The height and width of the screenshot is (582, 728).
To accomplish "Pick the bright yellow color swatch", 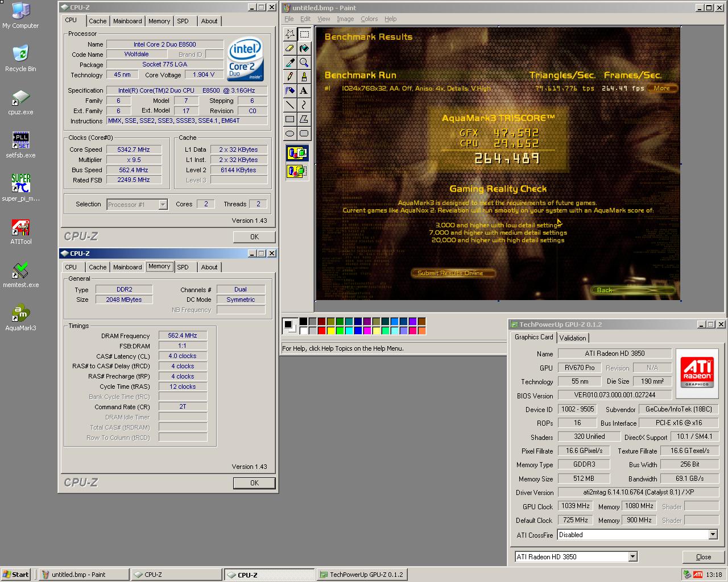I will pos(331,331).
